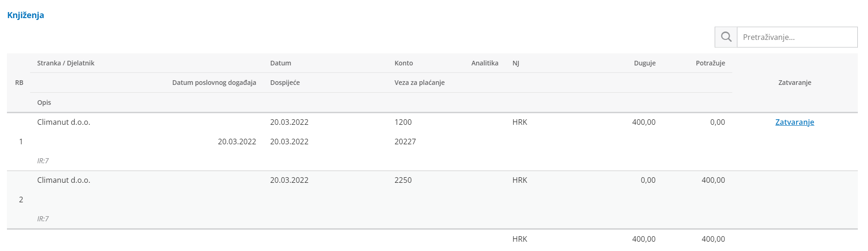Click konto 1200 in row 1
Screen dimensions: 868x251
403,122
